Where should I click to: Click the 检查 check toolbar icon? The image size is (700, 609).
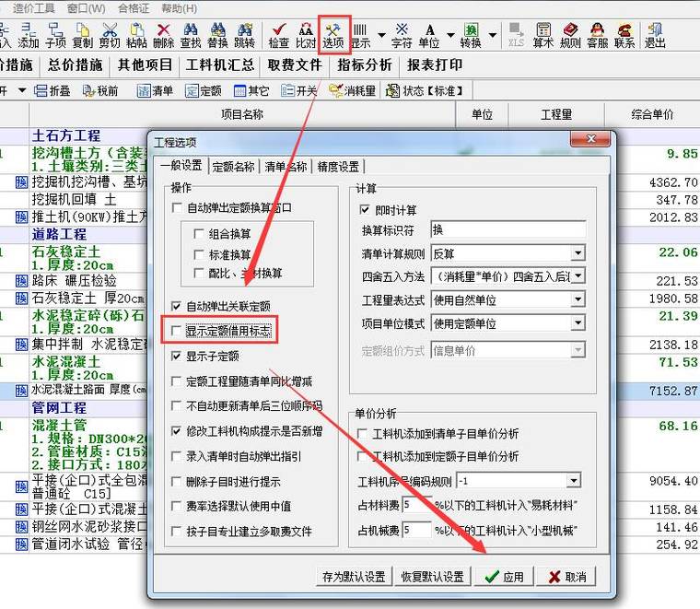pyautogui.click(x=278, y=35)
